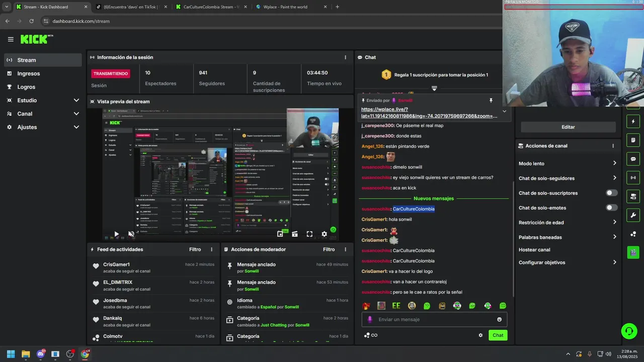Viewport: 644px width, 362px height.
Task: Toggle 'Chat de solo-suscriptores' switch
Action: click(x=612, y=193)
